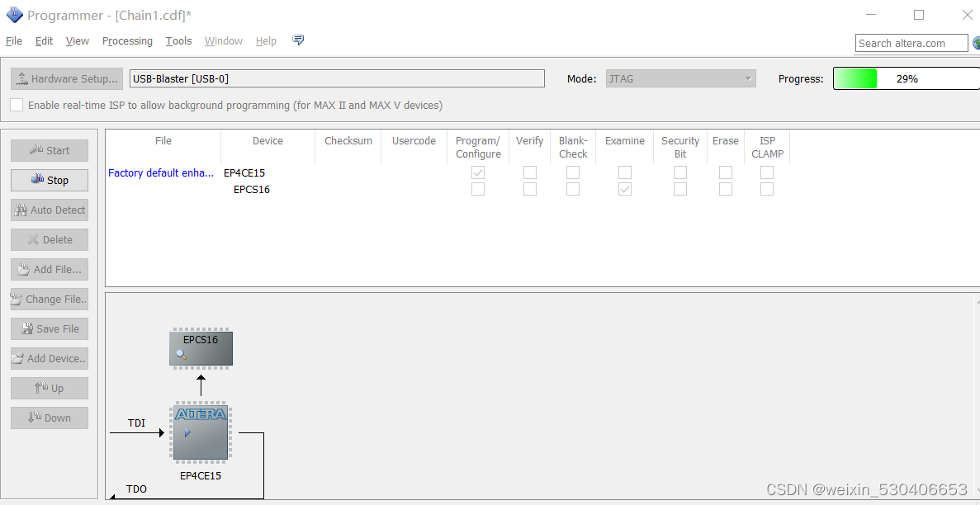Screen dimensions: 980x505
Task: Click the EP4CE15 label under the chip
Action: [x=201, y=475]
